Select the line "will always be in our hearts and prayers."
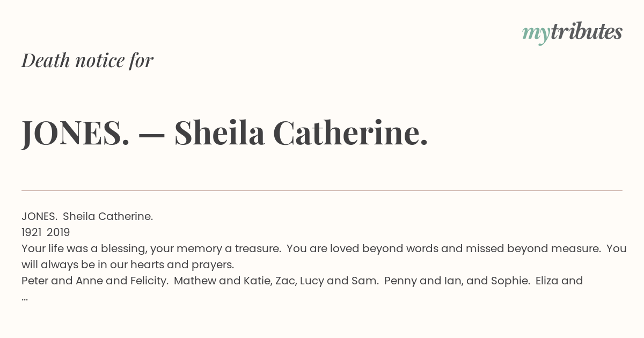644x338 pixels. pyautogui.click(x=128, y=264)
